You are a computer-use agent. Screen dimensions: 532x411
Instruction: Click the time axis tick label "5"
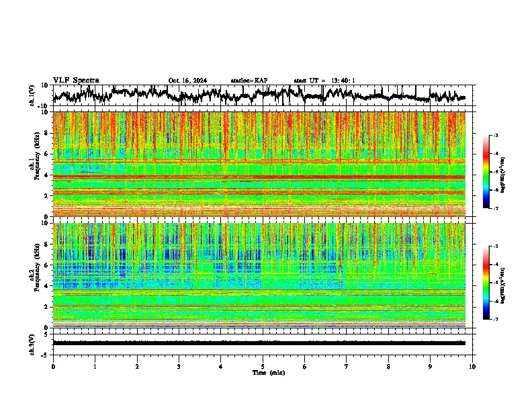[263, 367]
